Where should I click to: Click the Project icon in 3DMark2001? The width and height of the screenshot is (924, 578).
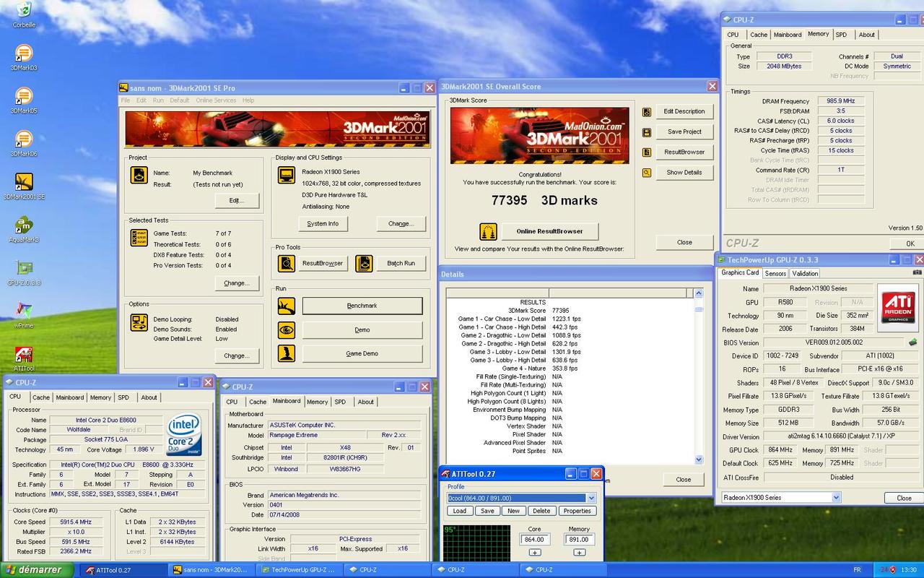tap(139, 176)
